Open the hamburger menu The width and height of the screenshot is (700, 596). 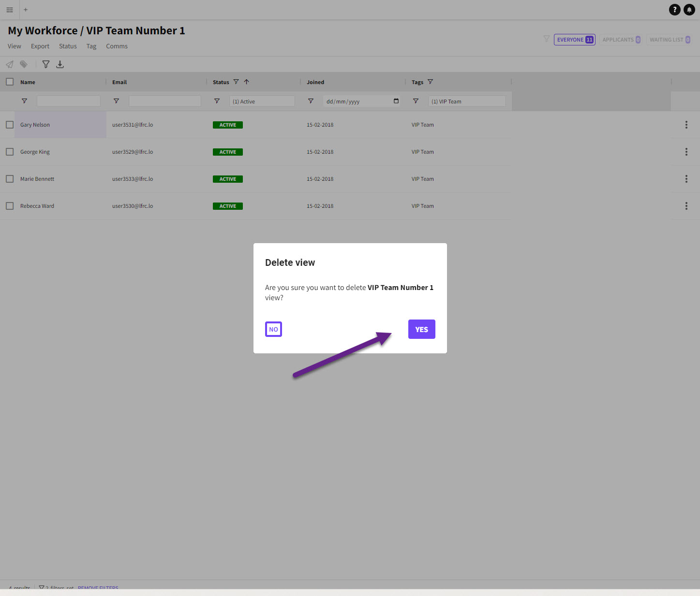(x=10, y=10)
